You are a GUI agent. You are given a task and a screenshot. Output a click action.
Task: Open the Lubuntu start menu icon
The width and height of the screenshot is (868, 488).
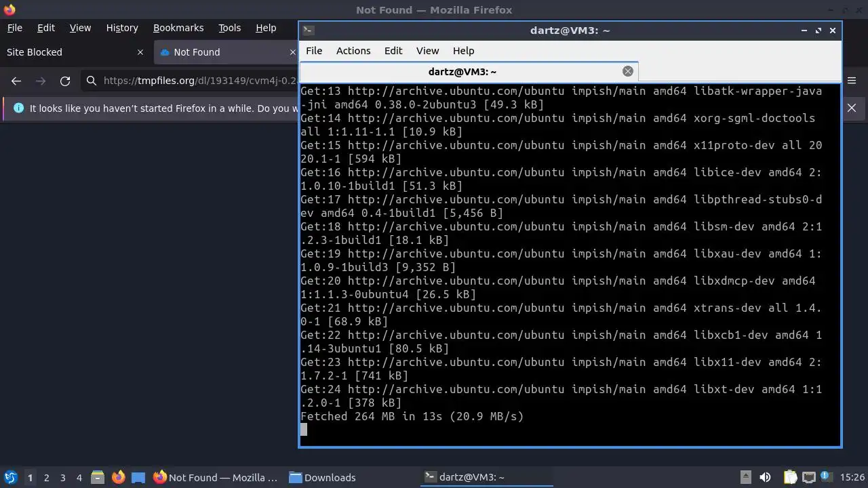pos(10,477)
